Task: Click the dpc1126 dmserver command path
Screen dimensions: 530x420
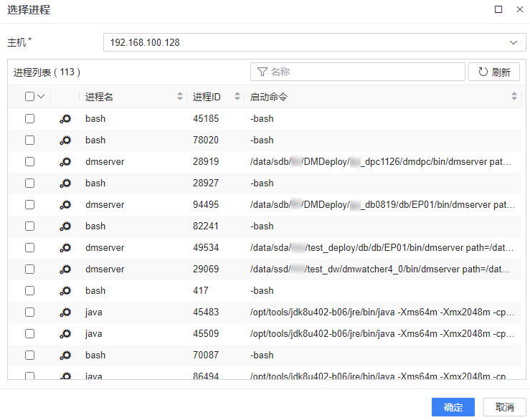Action: pos(381,162)
